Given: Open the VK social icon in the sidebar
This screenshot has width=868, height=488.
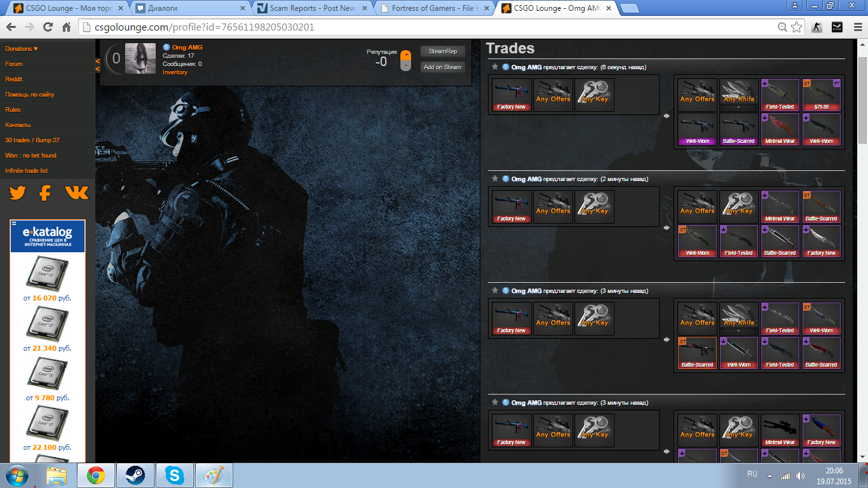Looking at the screenshot, I should (76, 193).
